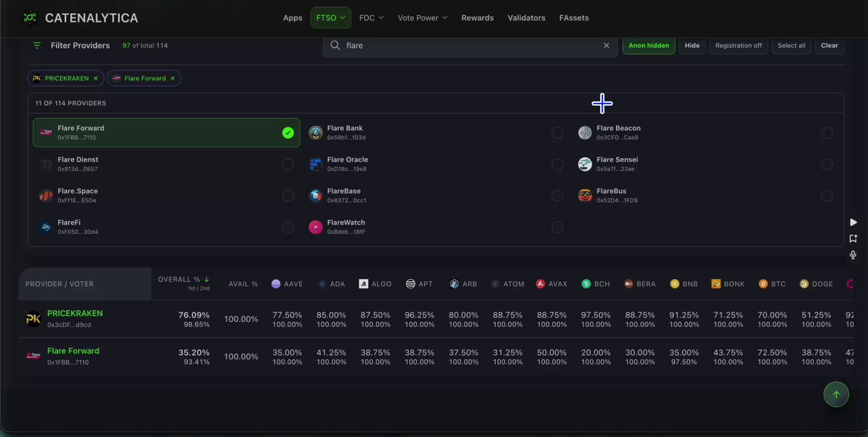Deselect the Flare Forward provider checkmark
868x437 pixels.
coord(288,133)
